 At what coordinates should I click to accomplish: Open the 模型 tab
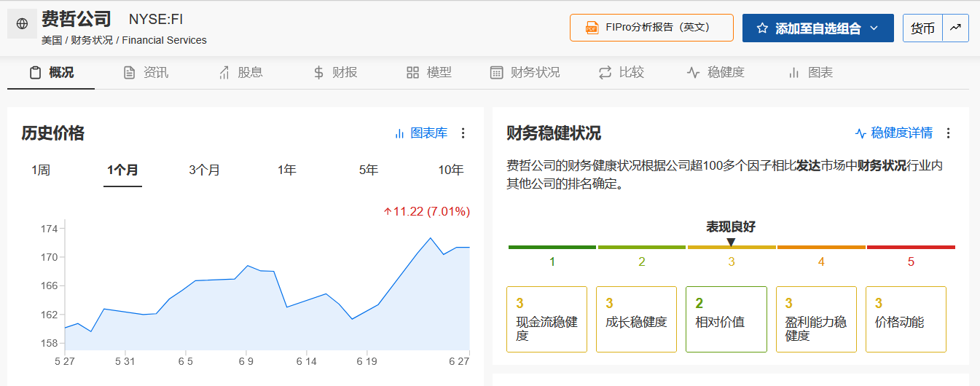point(428,73)
